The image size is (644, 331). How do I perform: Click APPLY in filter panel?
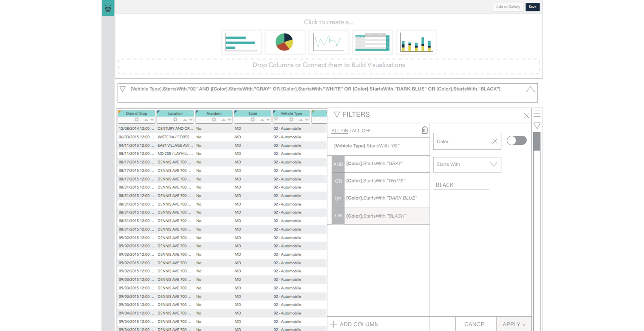(514, 324)
